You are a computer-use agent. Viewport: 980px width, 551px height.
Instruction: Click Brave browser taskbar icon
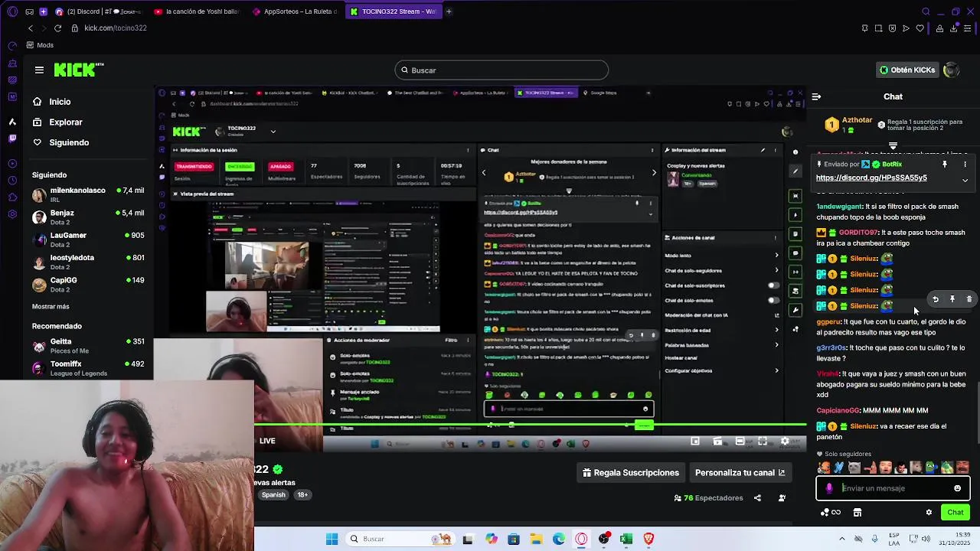coord(648,539)
